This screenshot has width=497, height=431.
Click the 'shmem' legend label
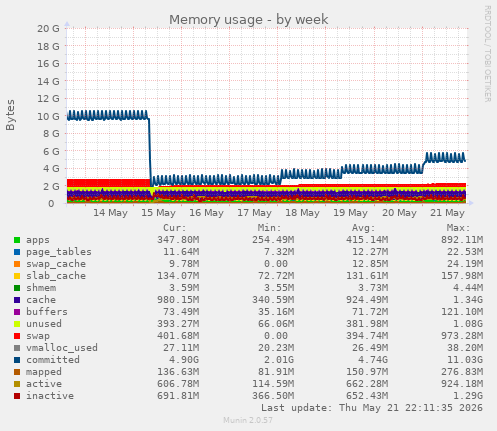point(41,288)
